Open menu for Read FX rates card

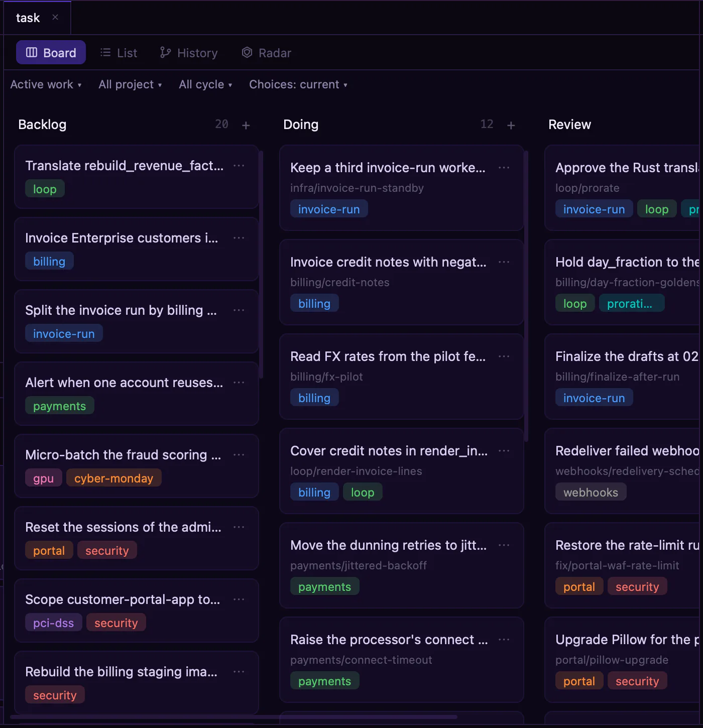504,356
